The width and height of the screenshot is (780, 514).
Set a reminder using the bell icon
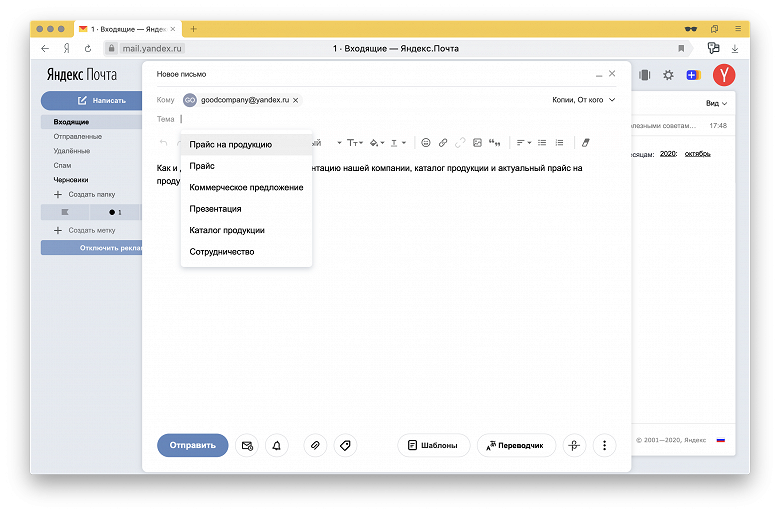coord(277,445)
